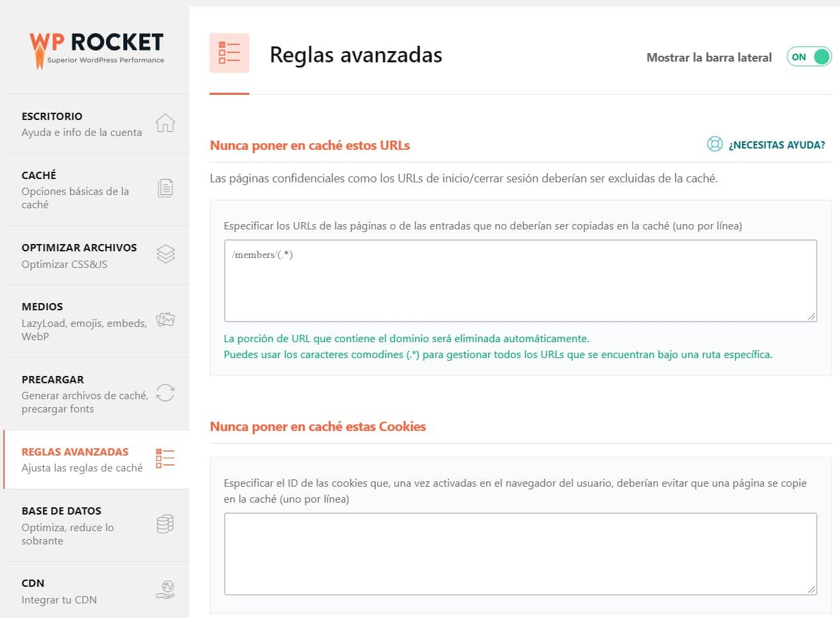Toggle off Mostrar la barra lateral
The width and height of the screenshot is (840, 618).
[809, 57]
